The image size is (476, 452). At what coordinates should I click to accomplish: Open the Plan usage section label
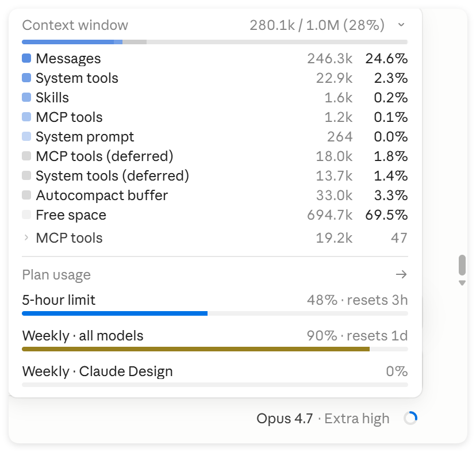pyautogui.click(x=56, y=275)
